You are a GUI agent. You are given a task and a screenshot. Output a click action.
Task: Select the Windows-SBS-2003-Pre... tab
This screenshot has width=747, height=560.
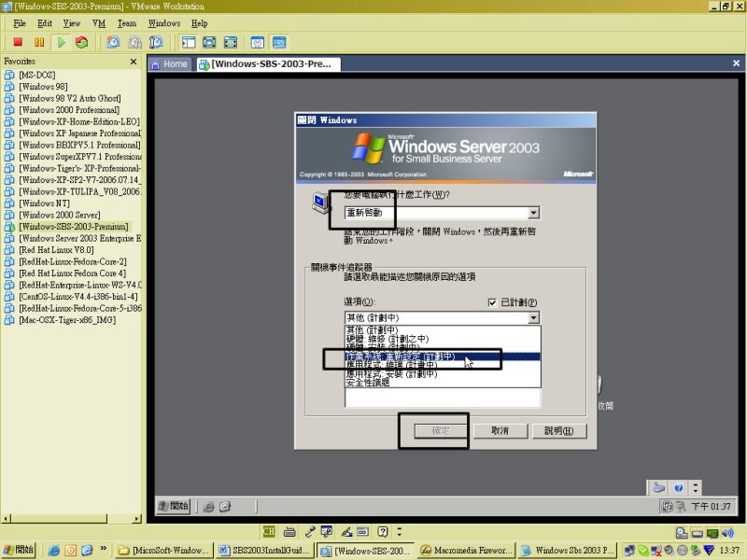pyautogui.click(x=269, y=64)
